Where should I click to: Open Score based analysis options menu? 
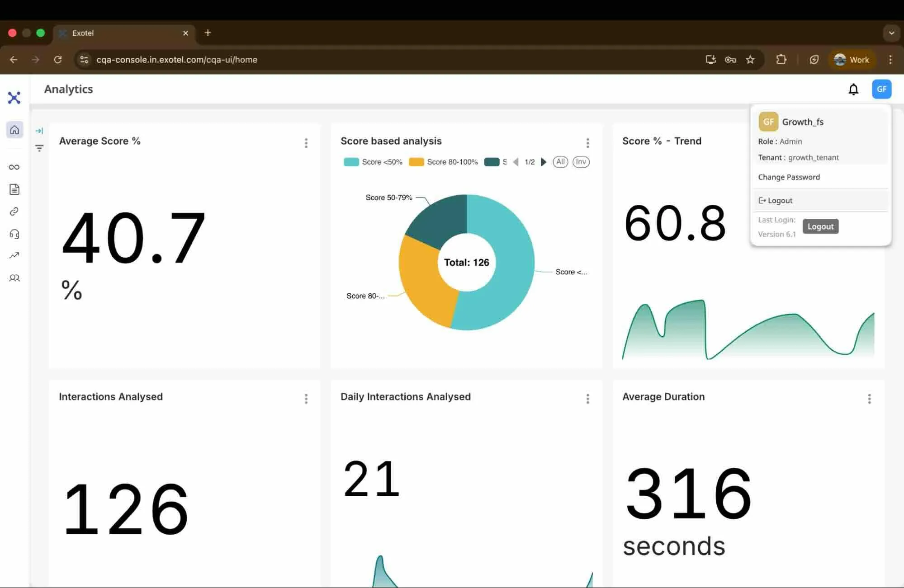click(587, 143)
